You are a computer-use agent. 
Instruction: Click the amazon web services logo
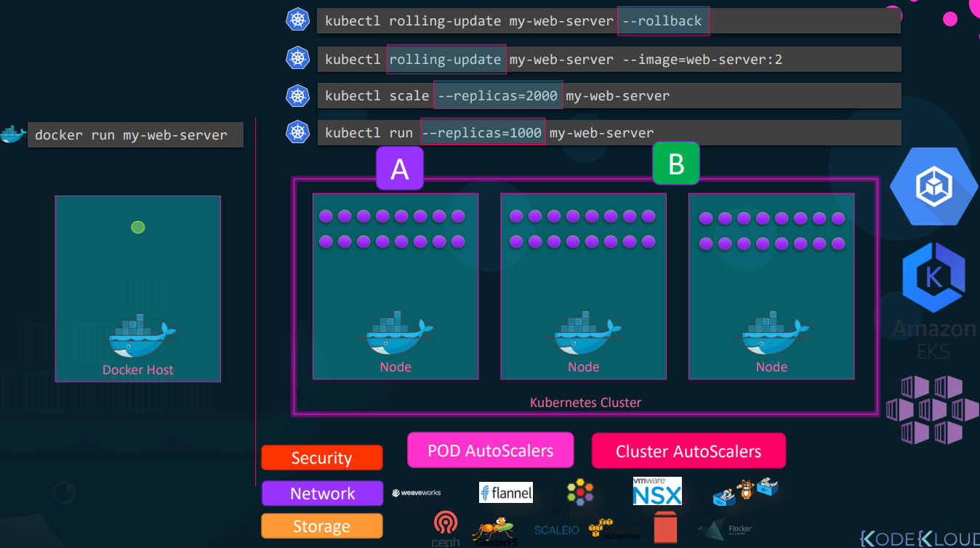click(615, 529)
